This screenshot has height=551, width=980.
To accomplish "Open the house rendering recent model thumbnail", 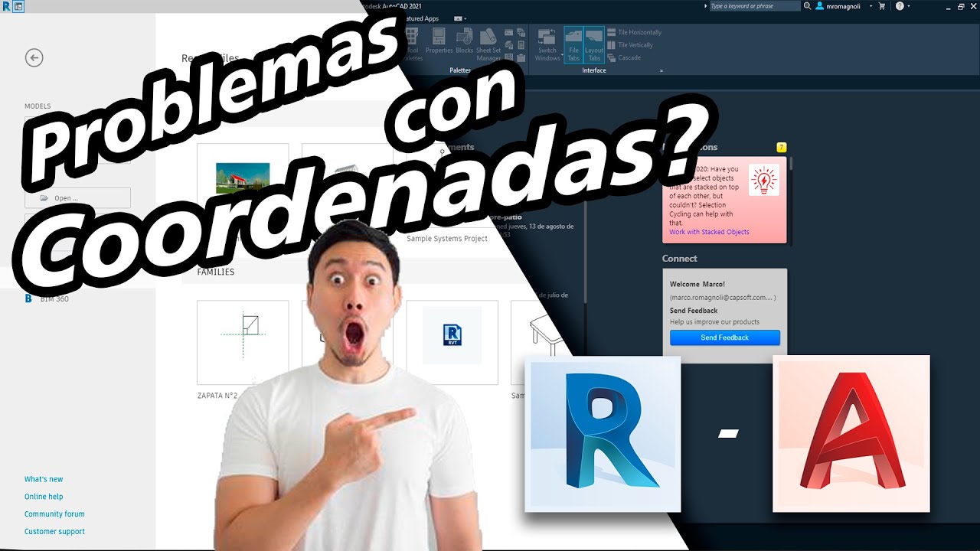I will 243,176.
